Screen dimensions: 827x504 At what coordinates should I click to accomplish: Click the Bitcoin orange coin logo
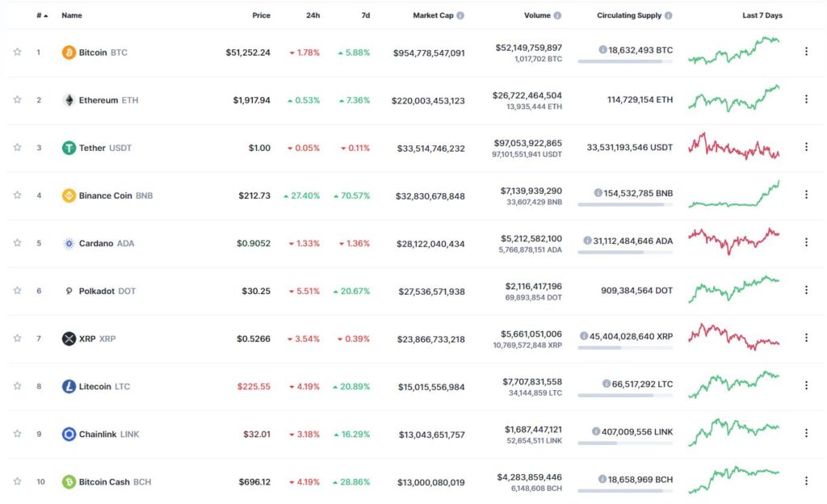pos(69,52)
